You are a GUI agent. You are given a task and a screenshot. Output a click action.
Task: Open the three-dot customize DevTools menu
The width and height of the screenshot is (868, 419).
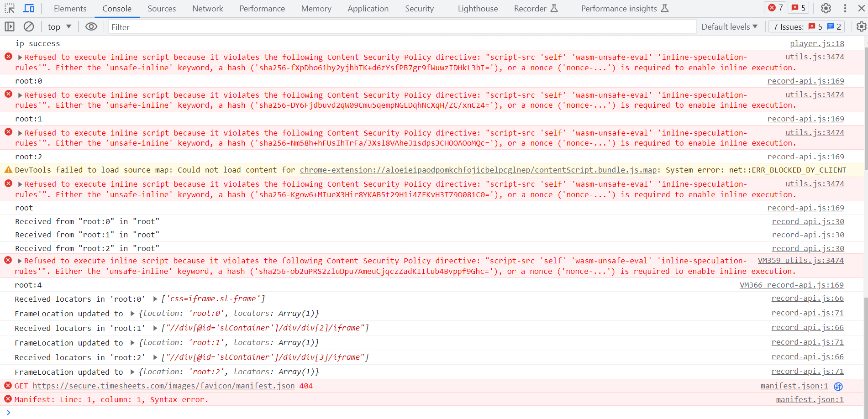click(x=845, y=8)
